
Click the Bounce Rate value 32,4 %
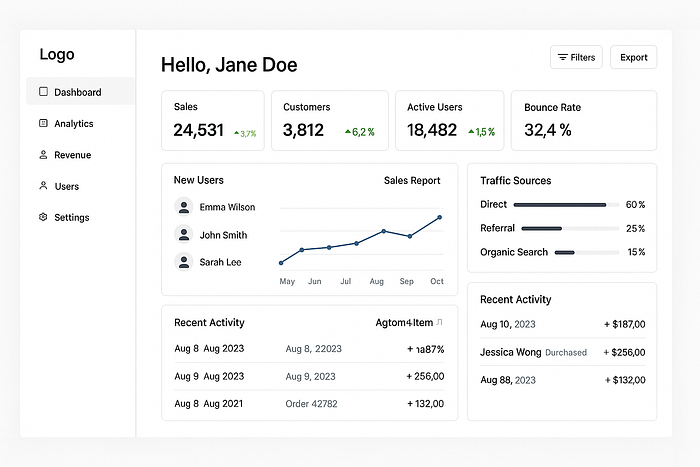(x=548, y=130)
